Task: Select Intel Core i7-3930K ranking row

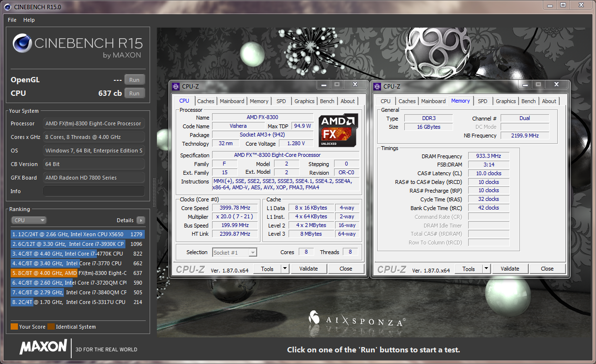Action: 77,244
